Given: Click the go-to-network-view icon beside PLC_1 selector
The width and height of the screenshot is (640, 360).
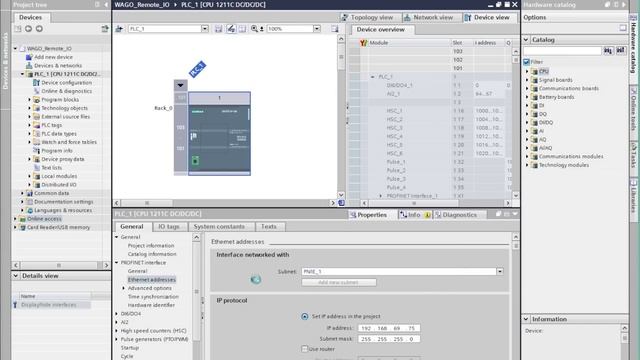Looking at the screenshot, I should pos(119,29).
